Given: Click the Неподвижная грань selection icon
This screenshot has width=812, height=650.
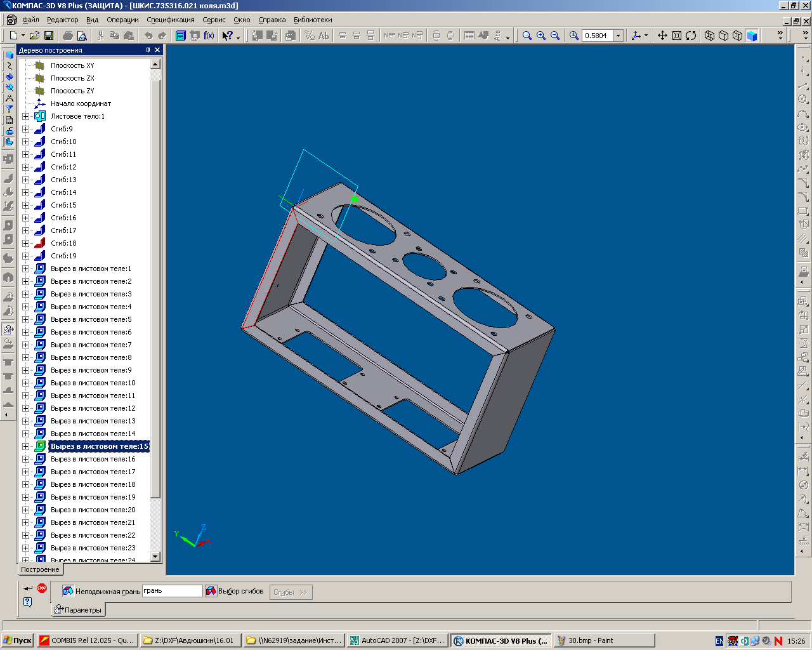Looking at the screenshot, I should coord(68,591).
